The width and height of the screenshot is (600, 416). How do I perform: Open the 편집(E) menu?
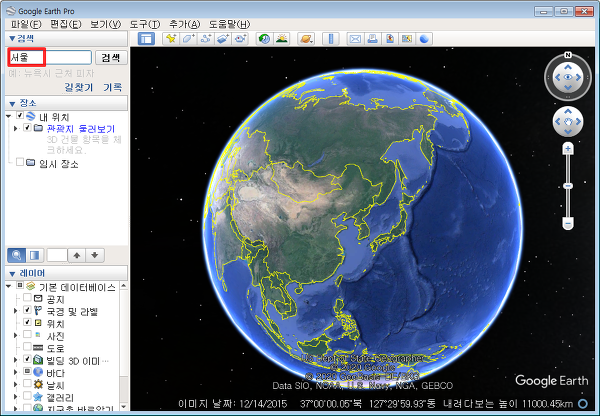[65, 24]
